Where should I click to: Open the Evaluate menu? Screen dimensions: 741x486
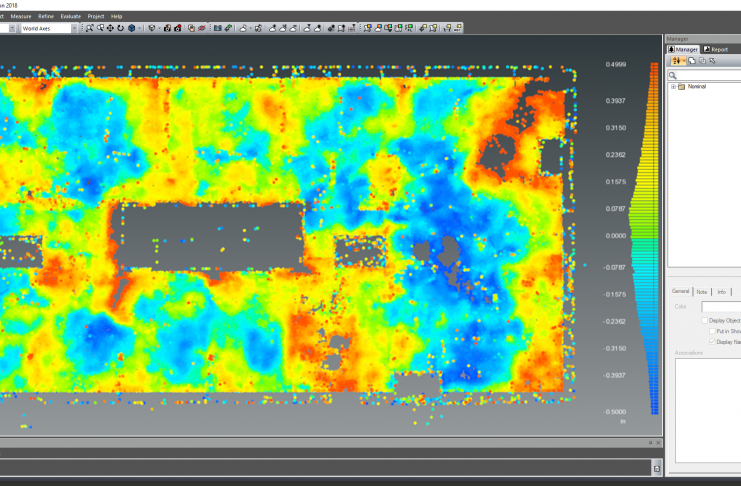click(x=70, y=17)
